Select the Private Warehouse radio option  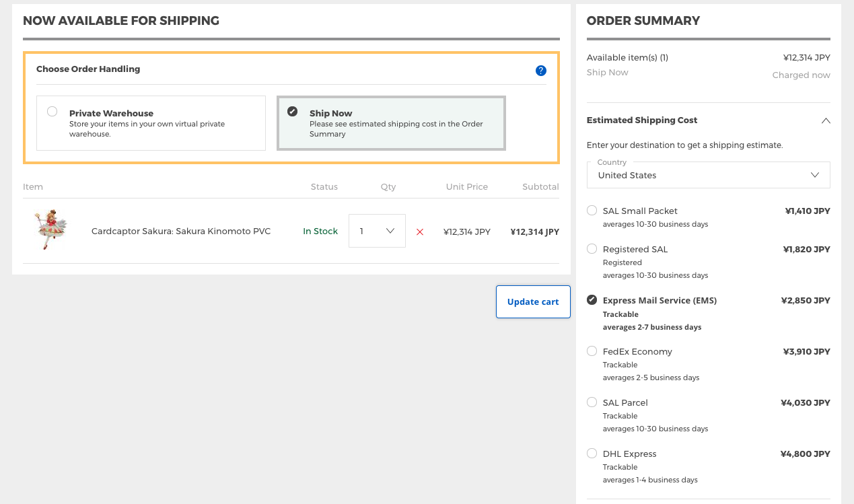click(52, 112)
